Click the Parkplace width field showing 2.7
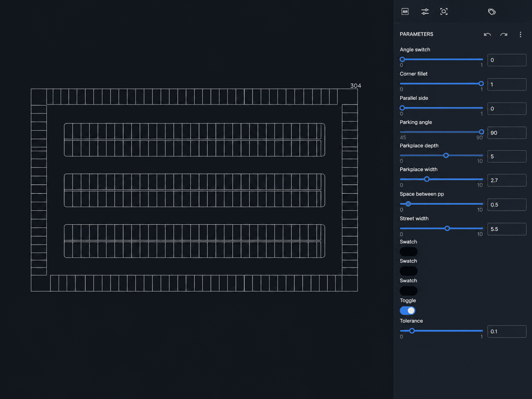Image resolution: width=532 pixels, height=399 pixels. 507,180
